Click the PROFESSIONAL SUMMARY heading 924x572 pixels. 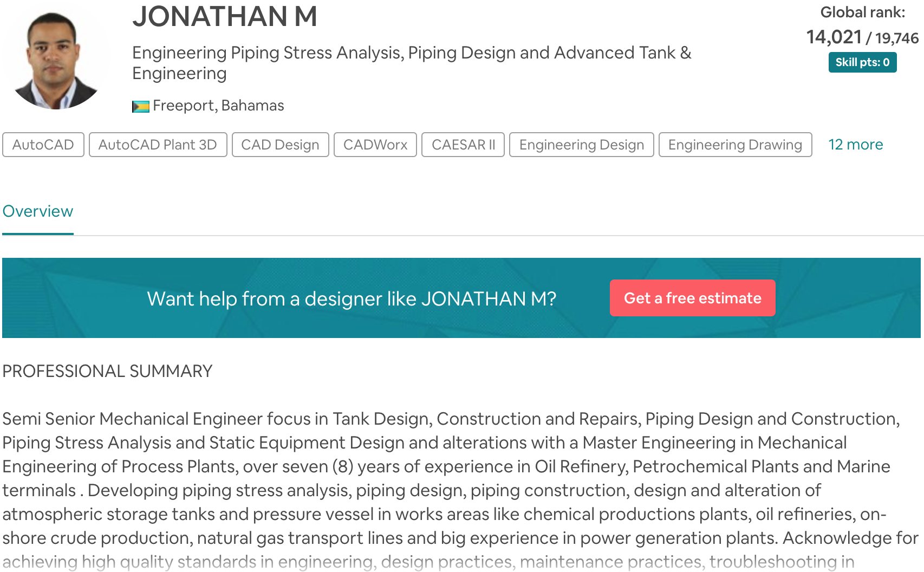(107, 370)
